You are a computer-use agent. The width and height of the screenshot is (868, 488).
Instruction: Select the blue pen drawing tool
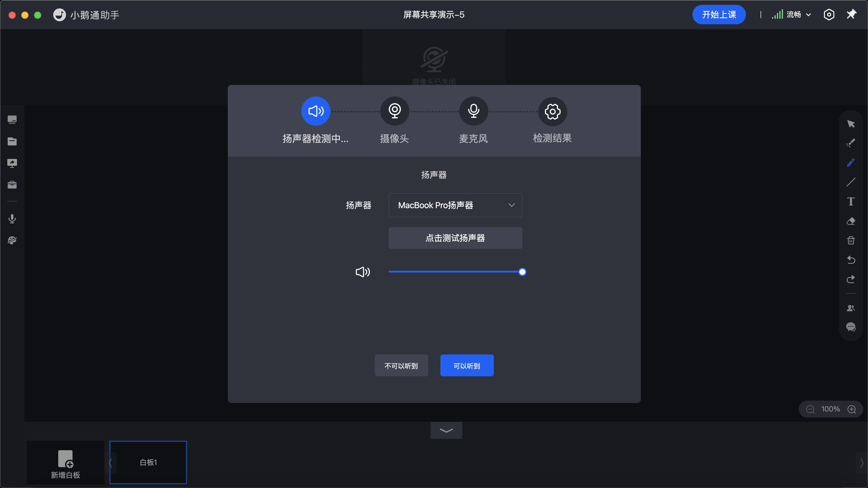point(851,163)
